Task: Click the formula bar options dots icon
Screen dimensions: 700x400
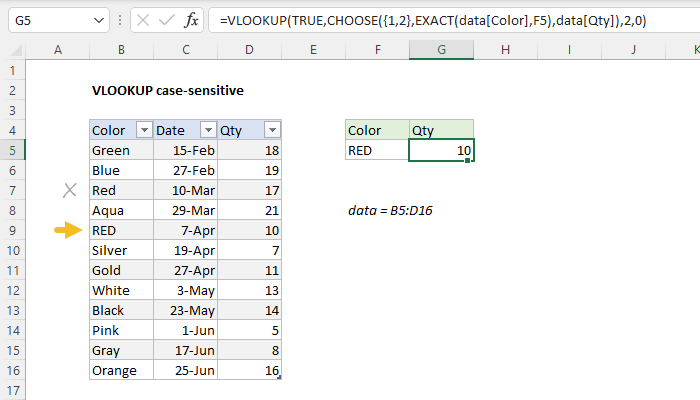Action: (x=120, y=20)
